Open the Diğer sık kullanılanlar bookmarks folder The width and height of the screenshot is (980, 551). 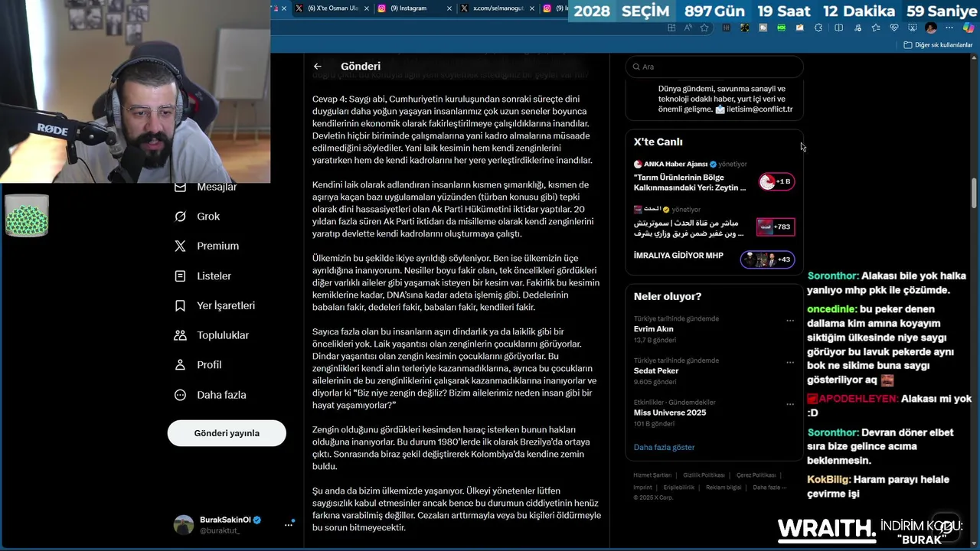938,45
